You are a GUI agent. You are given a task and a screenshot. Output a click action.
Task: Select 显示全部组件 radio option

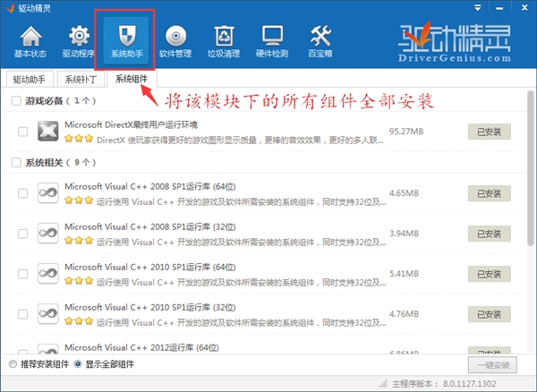(x=79, y=364)
